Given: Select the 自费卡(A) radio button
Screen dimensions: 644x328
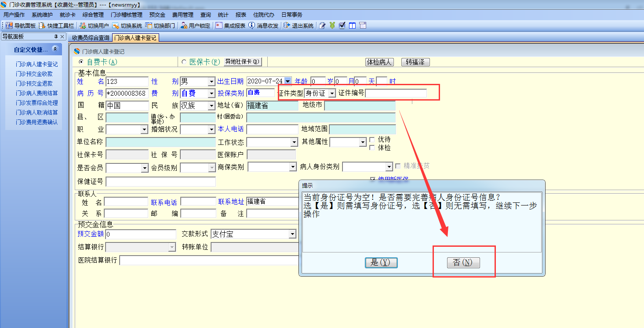Looking at the screenshot, I should (x=81, y=62).
